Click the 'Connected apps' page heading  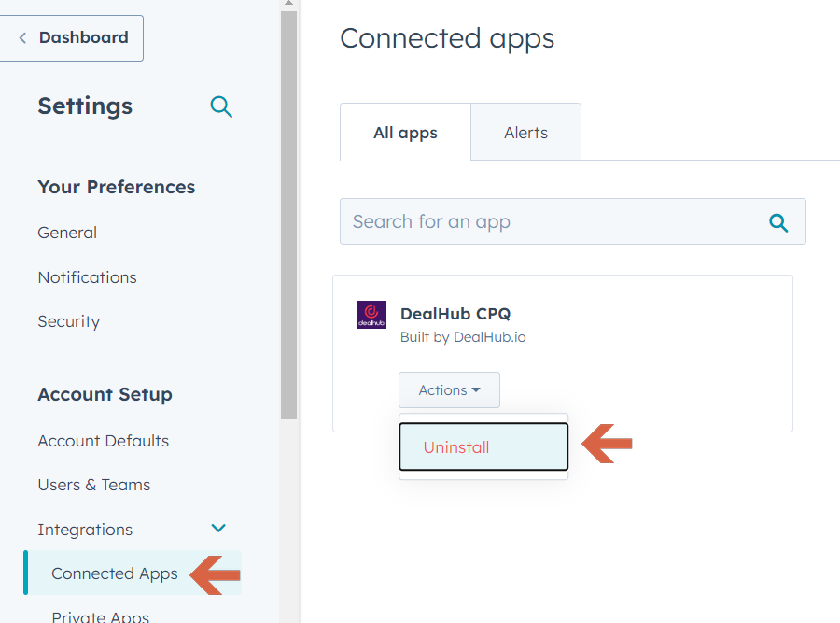(447, 38)
